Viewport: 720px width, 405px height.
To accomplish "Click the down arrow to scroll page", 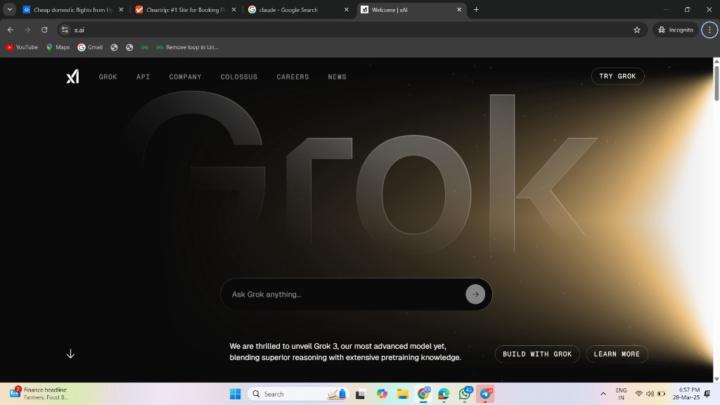I will pos(70,354).
